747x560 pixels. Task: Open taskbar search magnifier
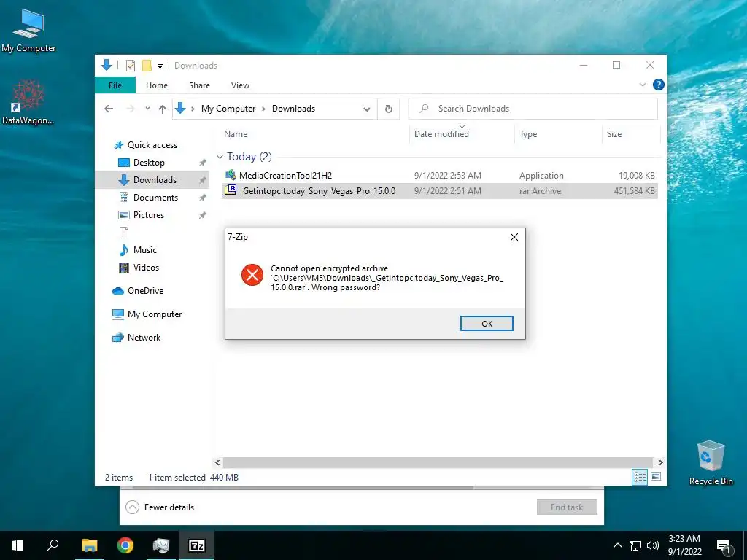[53, 545]
